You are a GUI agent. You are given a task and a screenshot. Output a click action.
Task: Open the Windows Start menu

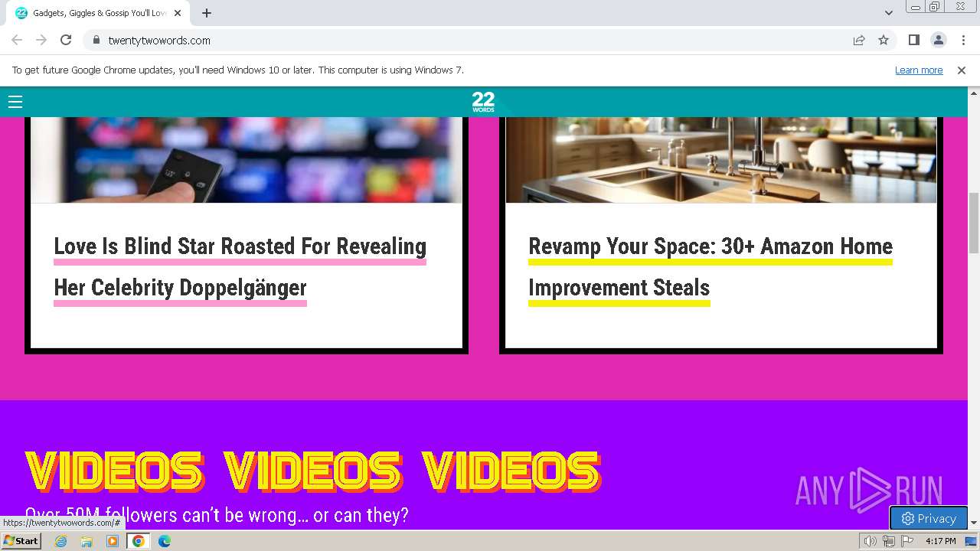(21, 540)
